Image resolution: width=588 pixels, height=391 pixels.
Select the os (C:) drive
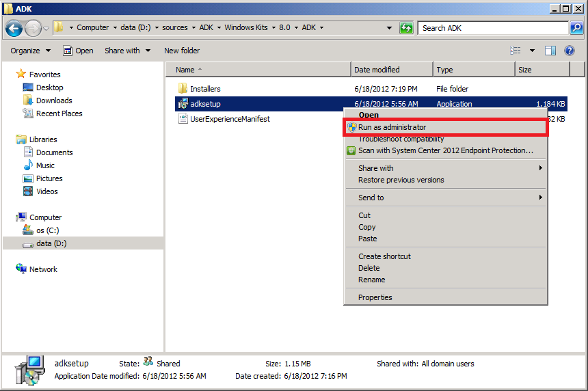[x=47, y=230]
